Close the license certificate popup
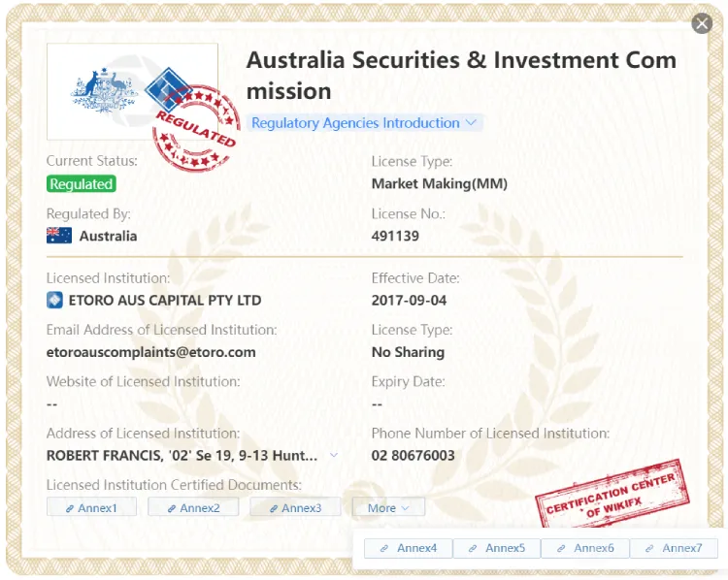The image size is (728, 580). [702, 23]
